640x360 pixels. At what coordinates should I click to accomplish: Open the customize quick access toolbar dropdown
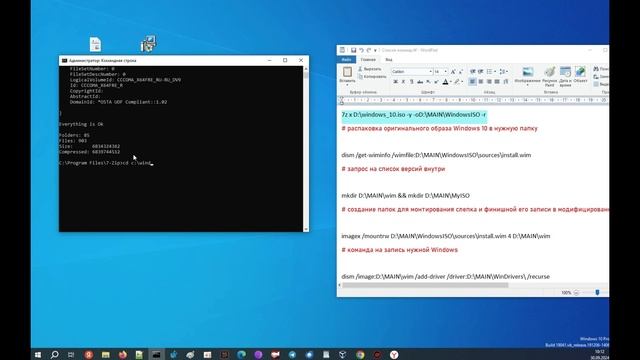click(x=376, y=51)
